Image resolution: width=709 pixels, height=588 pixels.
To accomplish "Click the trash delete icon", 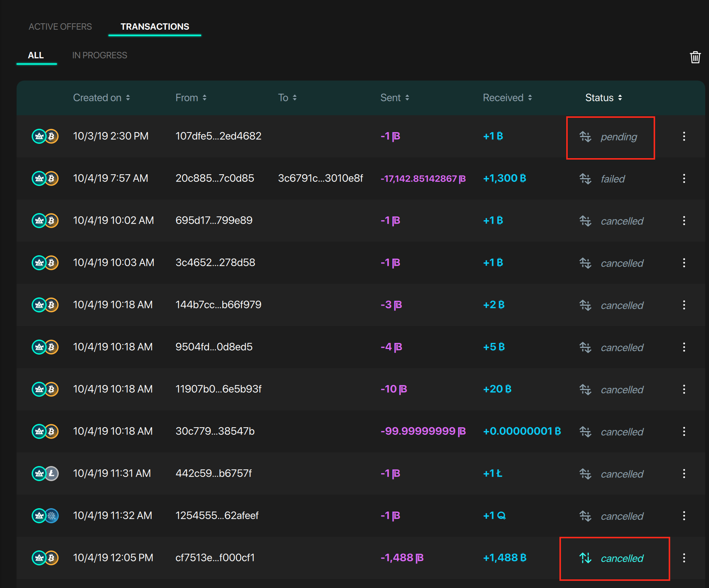I will coord(695,57).
